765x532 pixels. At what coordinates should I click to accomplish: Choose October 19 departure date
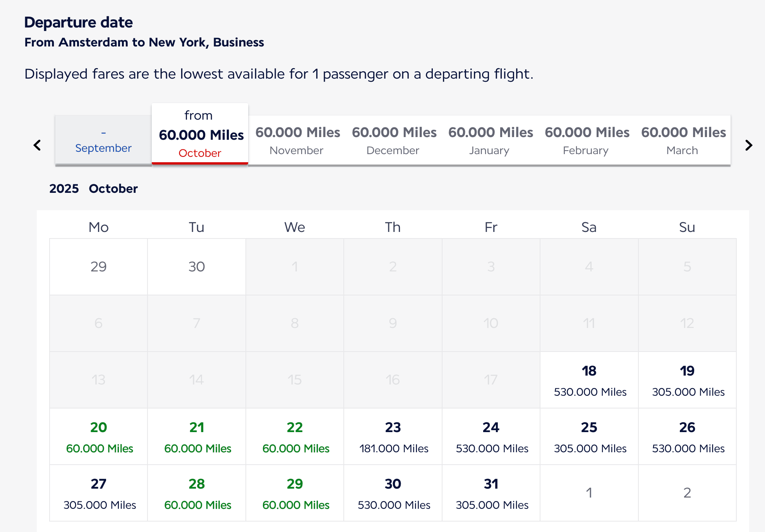pos(687,380)
